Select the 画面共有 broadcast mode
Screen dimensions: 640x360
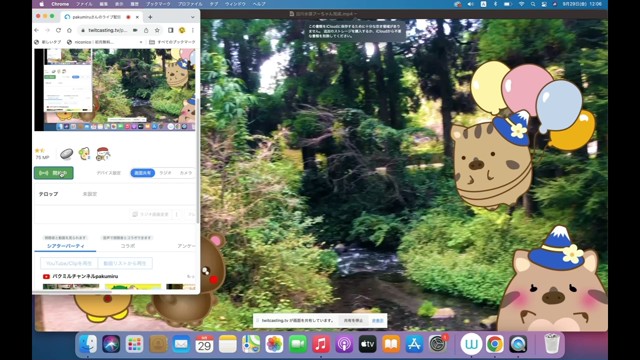142,173
